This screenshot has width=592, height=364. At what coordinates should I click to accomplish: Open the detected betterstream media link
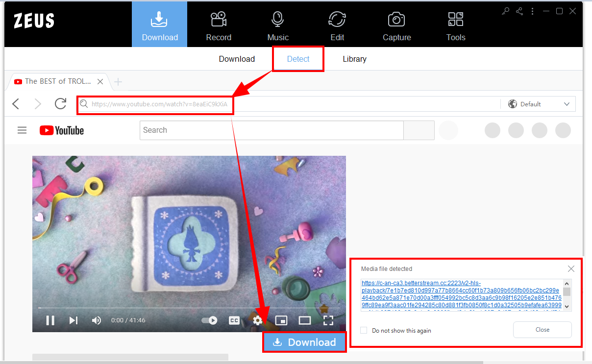[461, 295]
